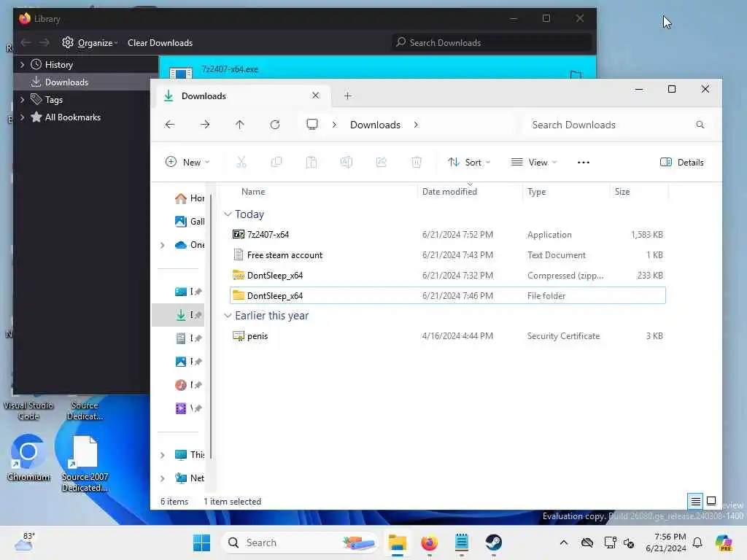Sort by the Date modified column header
This screenshot has width=747, height=560.
point(449,192)
